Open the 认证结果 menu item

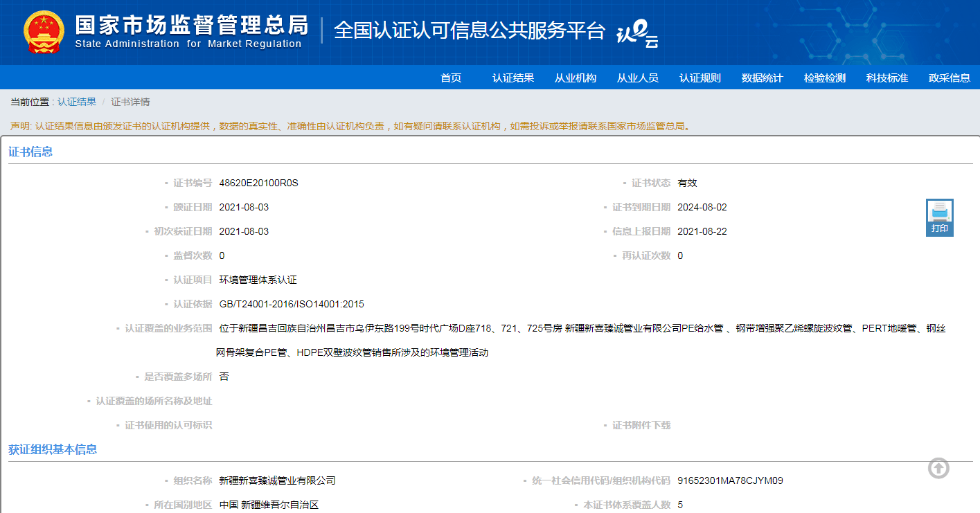point(513,78)
